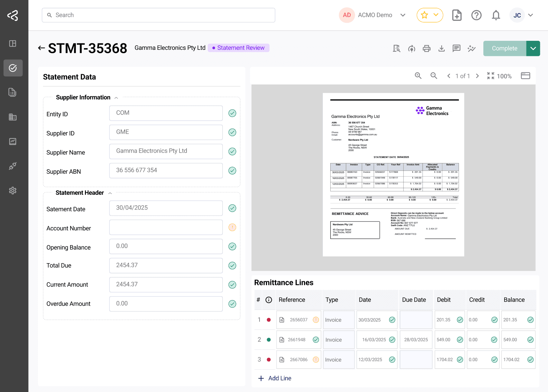548x392 pixels.
Task: Zoom in on the document preview
Action: click(418, 76)
